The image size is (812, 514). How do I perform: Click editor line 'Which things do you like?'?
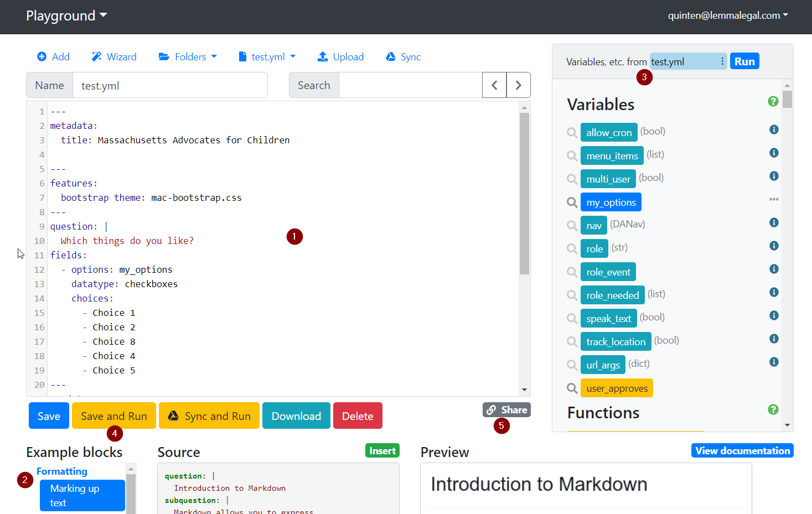127,241
